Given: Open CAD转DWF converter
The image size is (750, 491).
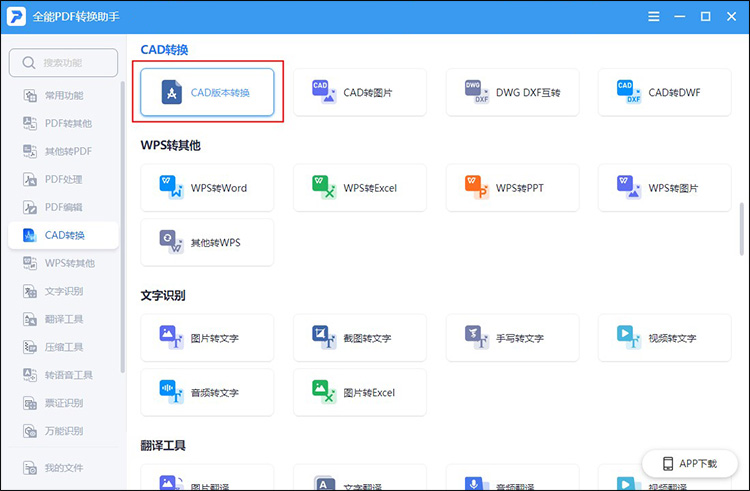Looking at the screenshot, I should [x=665, y=92].
